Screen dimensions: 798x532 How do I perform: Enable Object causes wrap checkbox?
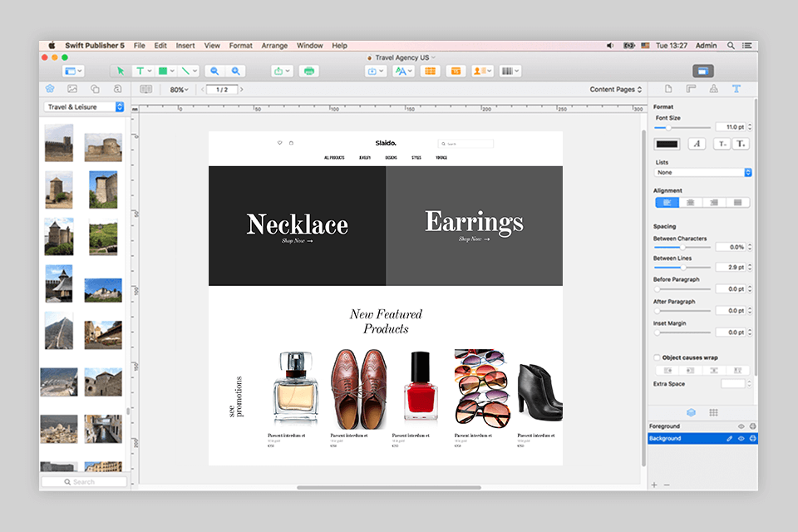pos(657,357)
